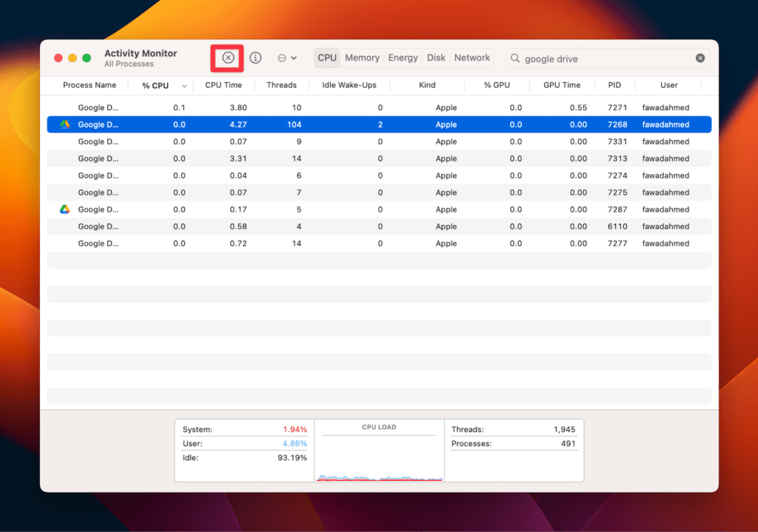Select the process row with PID 7271
758x532 pixels.
click(x=379, y=107)
